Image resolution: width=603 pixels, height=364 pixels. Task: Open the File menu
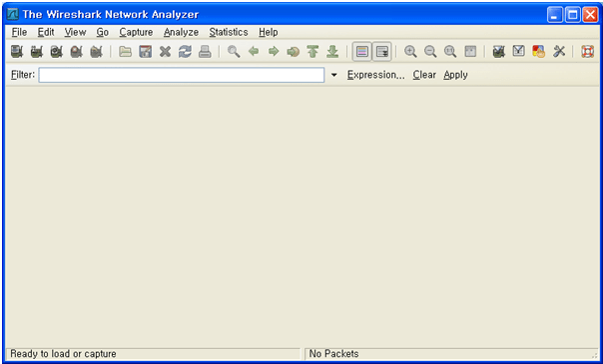(x=19, y=32)
